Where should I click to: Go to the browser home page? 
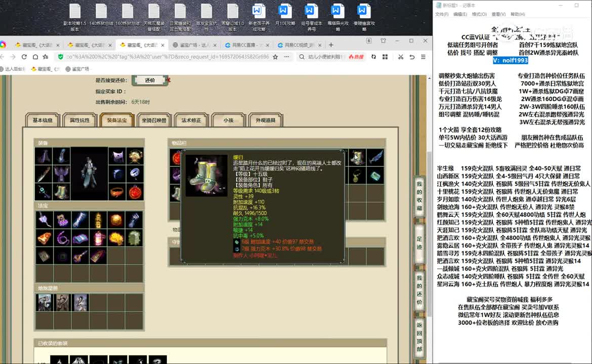click(x=35, y=57)
